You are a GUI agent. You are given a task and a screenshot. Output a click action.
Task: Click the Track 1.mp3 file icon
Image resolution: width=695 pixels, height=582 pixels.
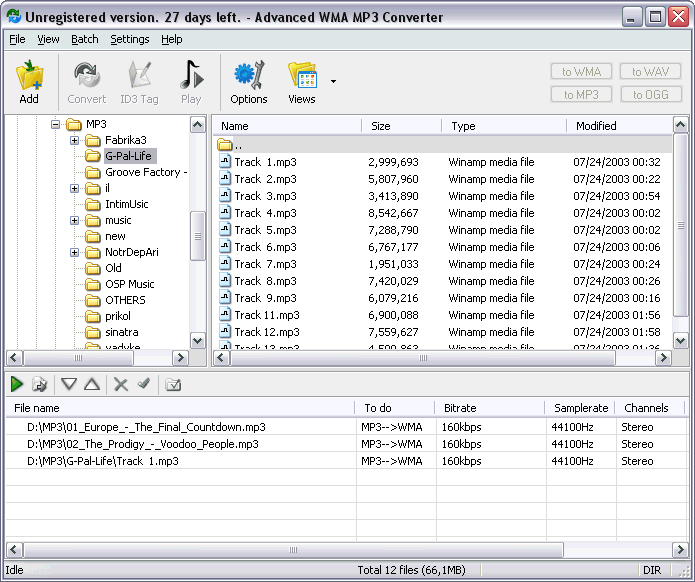(x=225, y=161)
